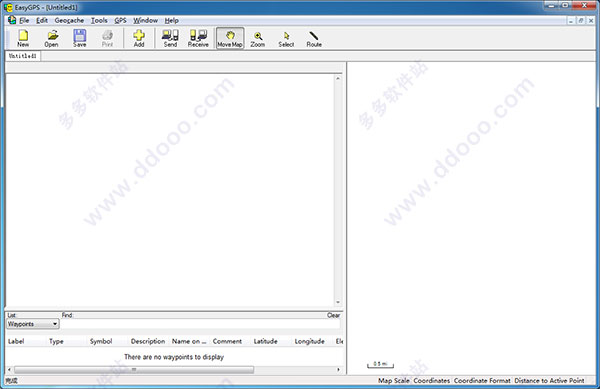Click Distance to Active Point status entry
This screenshot has width=600, height=389.
pyautogui.click(x=549, y=381)
